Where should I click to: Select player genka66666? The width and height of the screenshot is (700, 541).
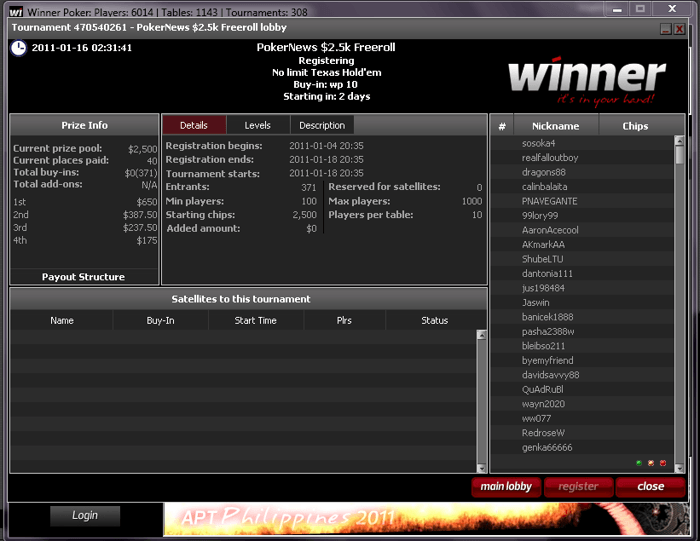point(583,447)
